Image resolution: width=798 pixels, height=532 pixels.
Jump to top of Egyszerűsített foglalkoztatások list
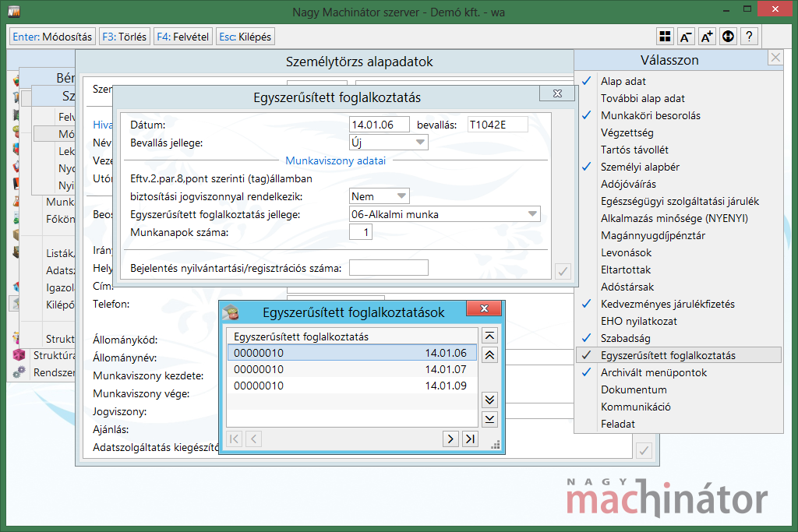(x=489, y=336)
